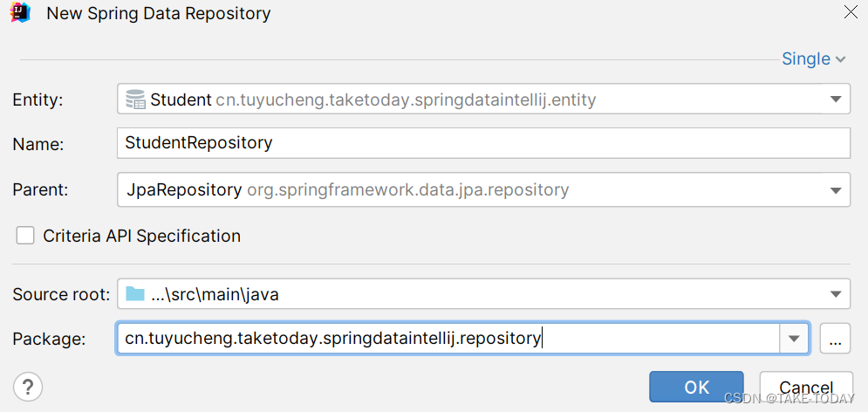Click the Criteria API Specification label
The width and height of the screenshot is (868, 412).
point(141,236)
